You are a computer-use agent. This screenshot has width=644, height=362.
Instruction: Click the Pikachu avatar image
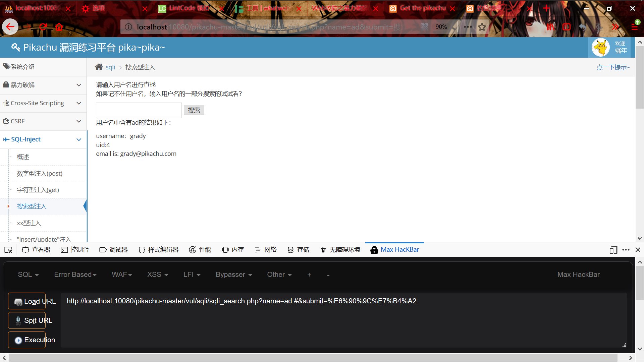[600, 47]
